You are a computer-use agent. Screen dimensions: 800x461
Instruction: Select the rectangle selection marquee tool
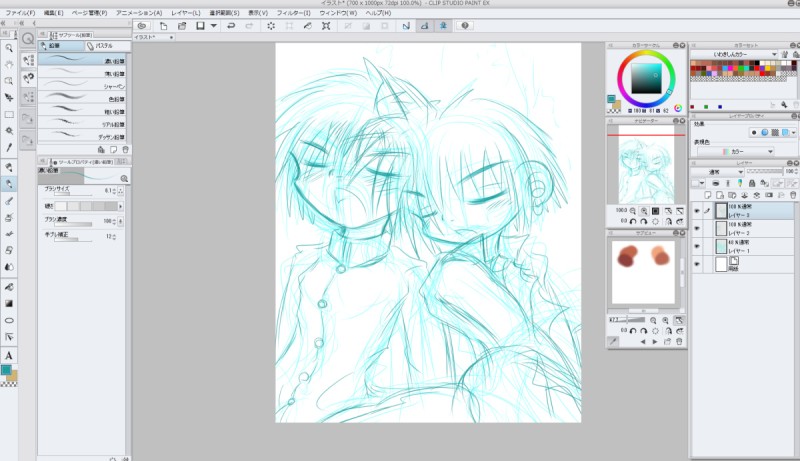pos(9,115)
